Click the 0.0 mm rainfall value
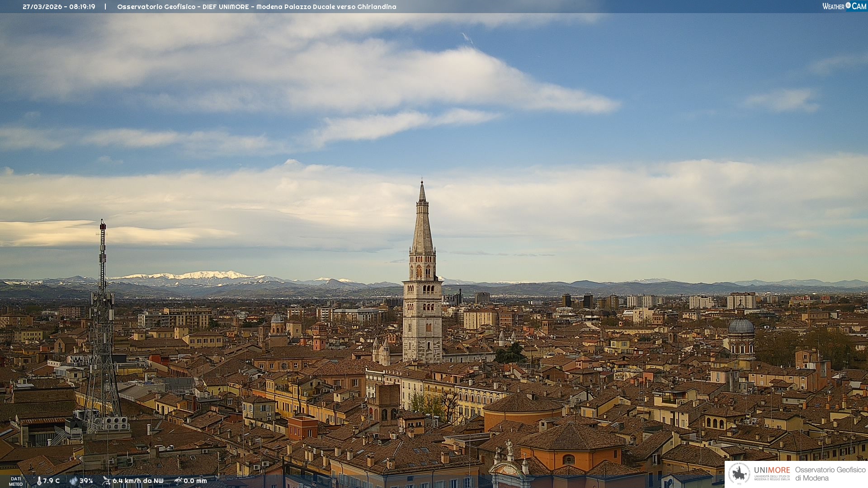This screenshot has height=488, width=868. 195,481
